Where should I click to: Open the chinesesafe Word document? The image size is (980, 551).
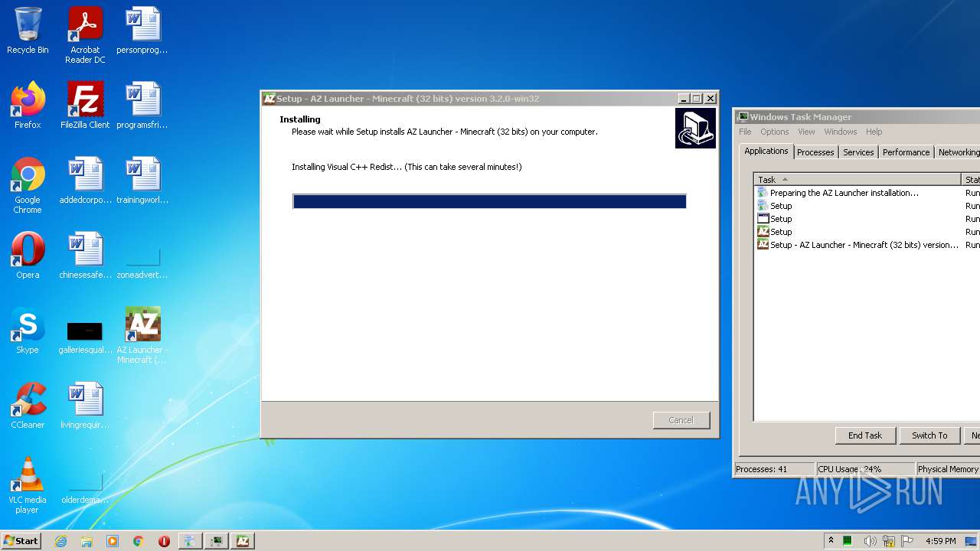[x=85, y=256]
